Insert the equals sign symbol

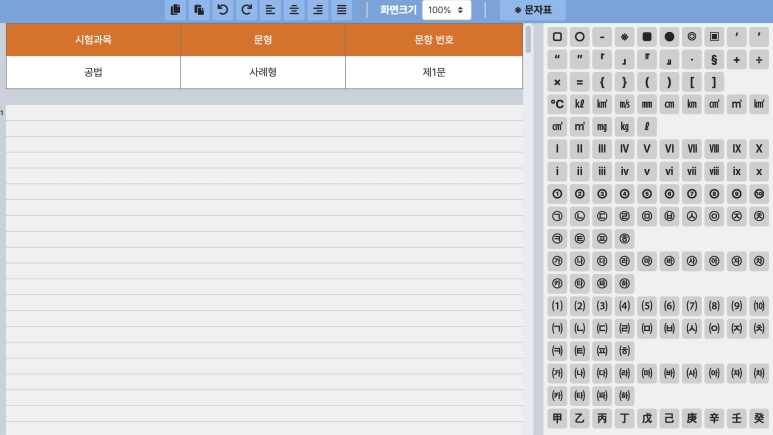coord(580,82)
